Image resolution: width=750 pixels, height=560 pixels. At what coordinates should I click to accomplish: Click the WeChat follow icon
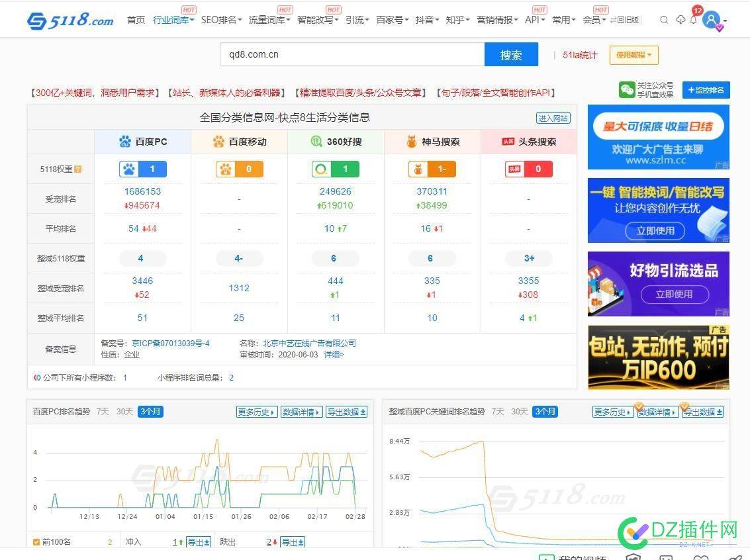(627, 89)
